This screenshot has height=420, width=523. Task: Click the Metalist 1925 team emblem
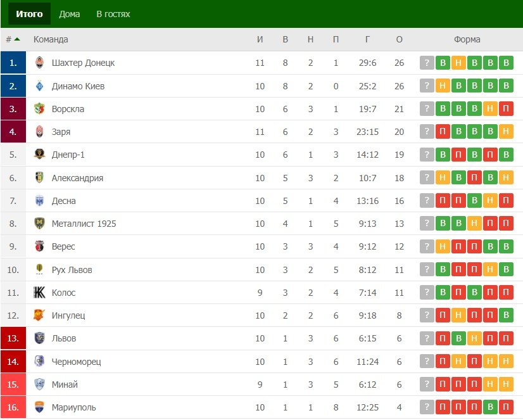39,224
